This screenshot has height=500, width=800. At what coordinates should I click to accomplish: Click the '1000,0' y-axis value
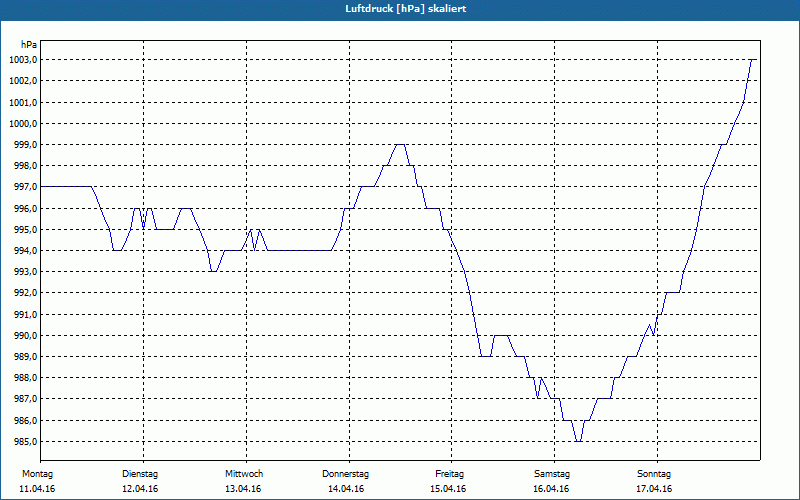click(23, 123)
